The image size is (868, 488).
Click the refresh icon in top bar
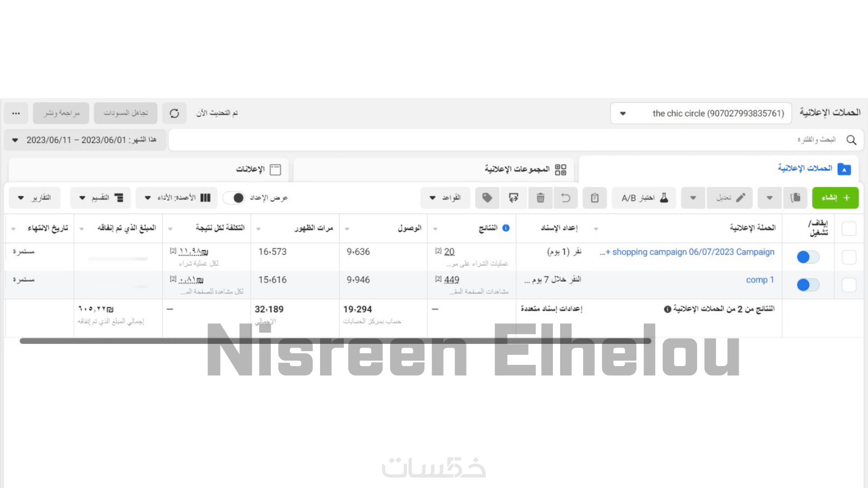pos(175,113)
